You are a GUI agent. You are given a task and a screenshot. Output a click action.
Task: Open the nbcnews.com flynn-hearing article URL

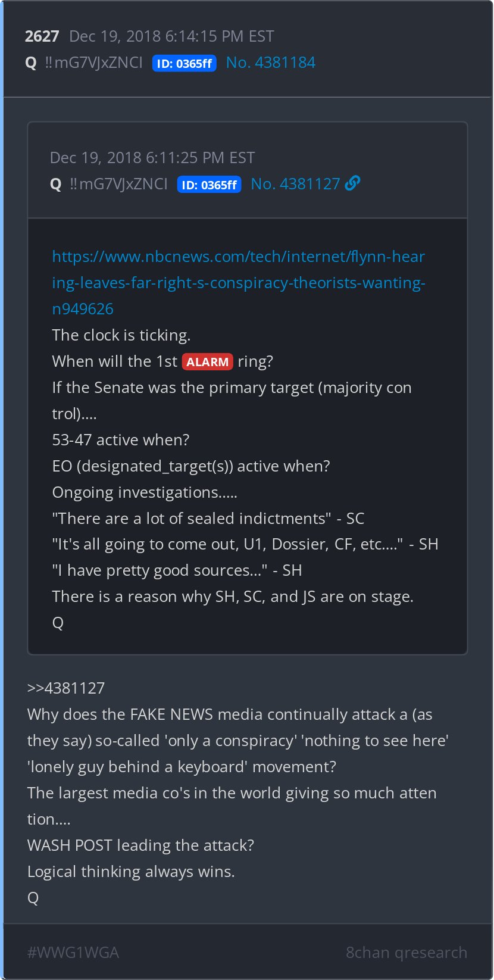click(239, 283)
